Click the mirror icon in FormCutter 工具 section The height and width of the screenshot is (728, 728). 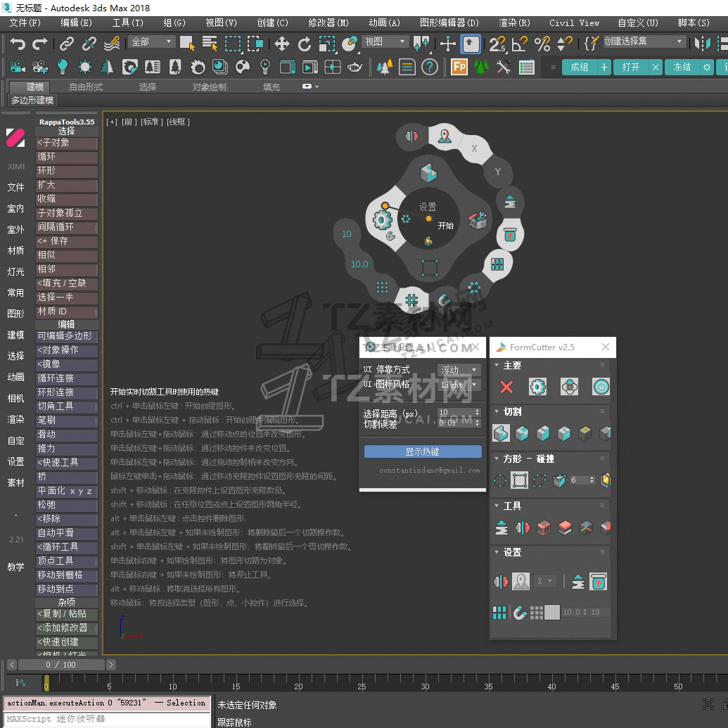coord(523,528)
